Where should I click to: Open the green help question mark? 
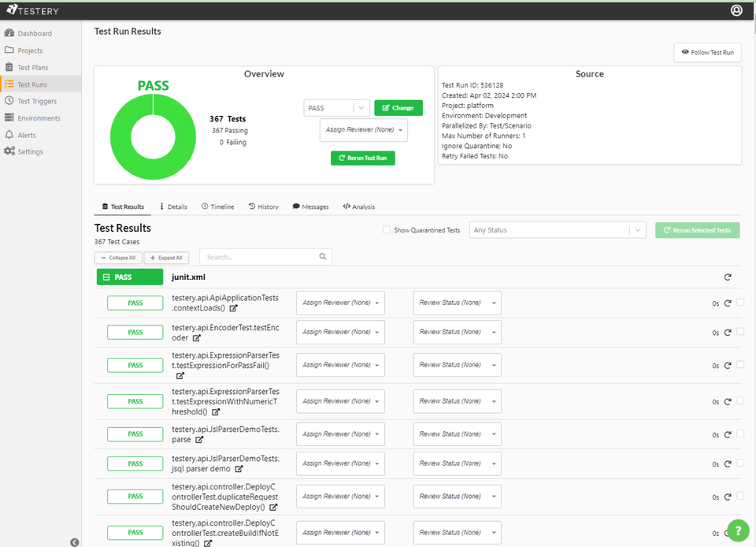[737, 530]
